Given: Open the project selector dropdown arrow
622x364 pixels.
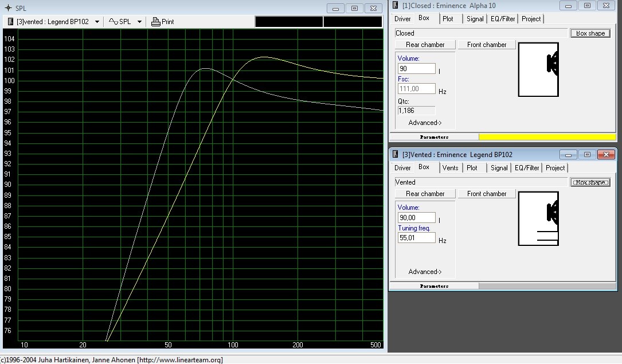Looking at the screenshot, I should point(97,22).
